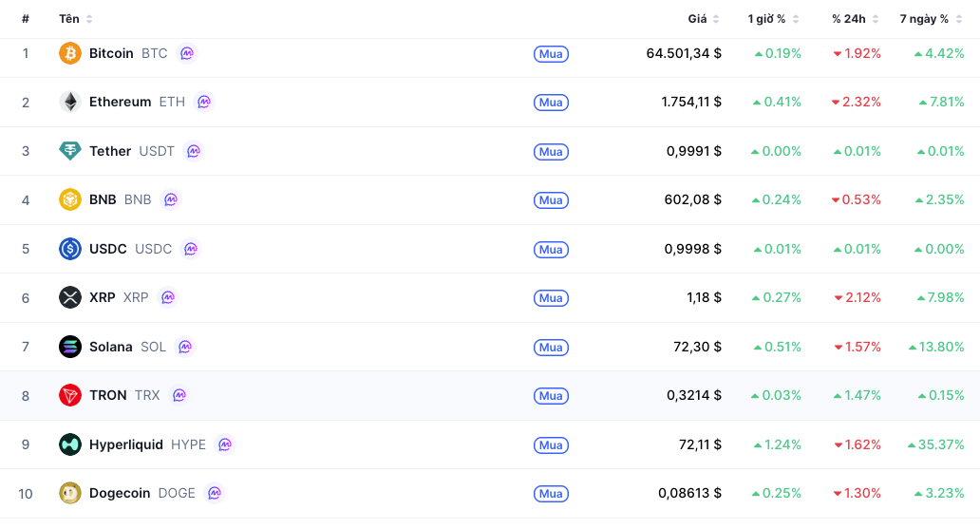Open the chat badge icon next to BNB
980x529 pixels.
171,199
